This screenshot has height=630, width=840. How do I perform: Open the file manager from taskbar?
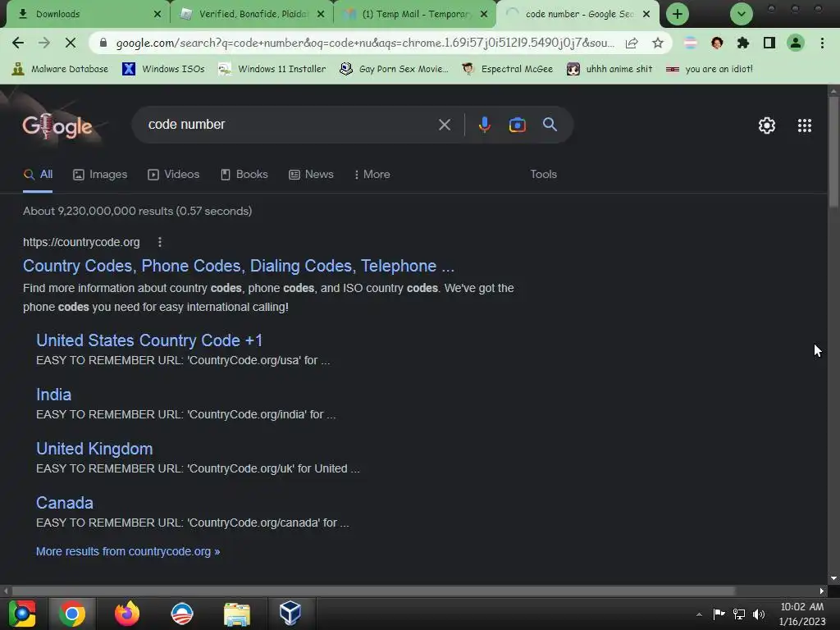(x=237, y=614)
